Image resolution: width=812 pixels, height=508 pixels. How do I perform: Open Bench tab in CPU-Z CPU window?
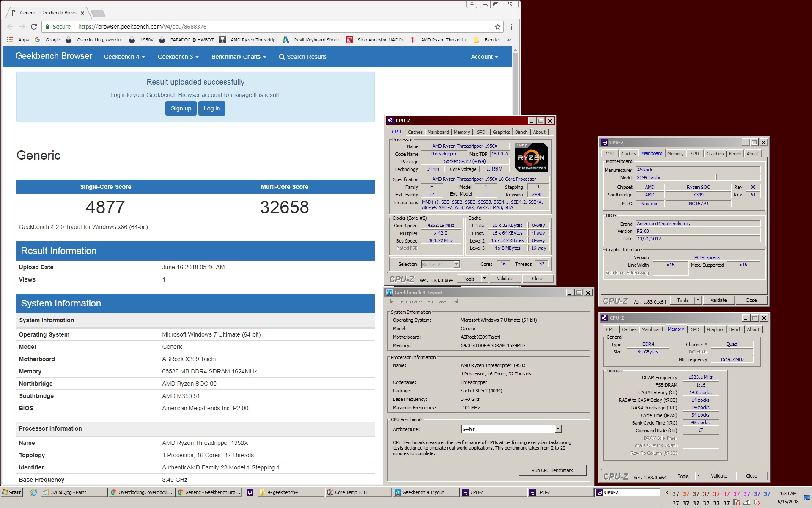tap(521, 132)
